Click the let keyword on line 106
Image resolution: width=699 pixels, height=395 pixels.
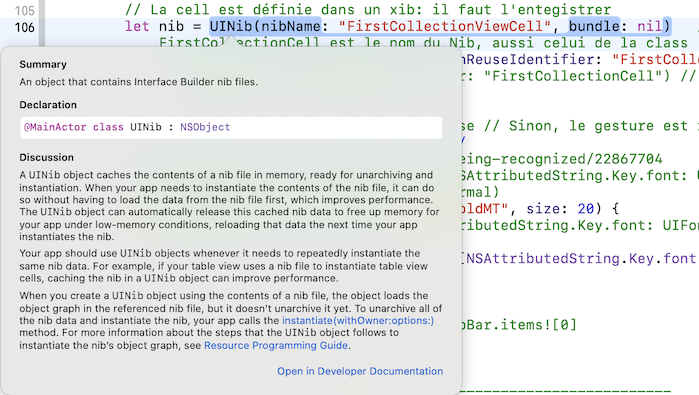[137, 26]
